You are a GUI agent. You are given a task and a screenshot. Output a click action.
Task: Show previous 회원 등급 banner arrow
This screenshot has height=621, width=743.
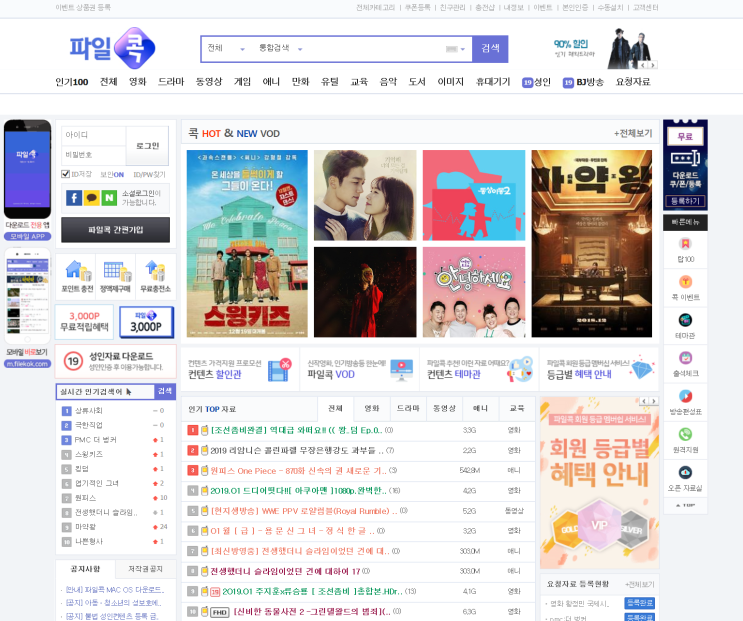[644, 401]
